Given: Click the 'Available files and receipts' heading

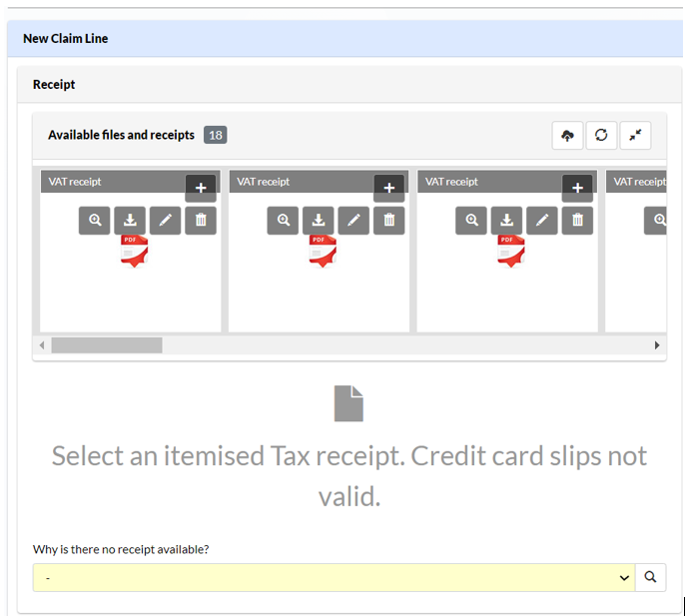Looking at the screenshot, I should pyautogui.click(x=121, y=135).
